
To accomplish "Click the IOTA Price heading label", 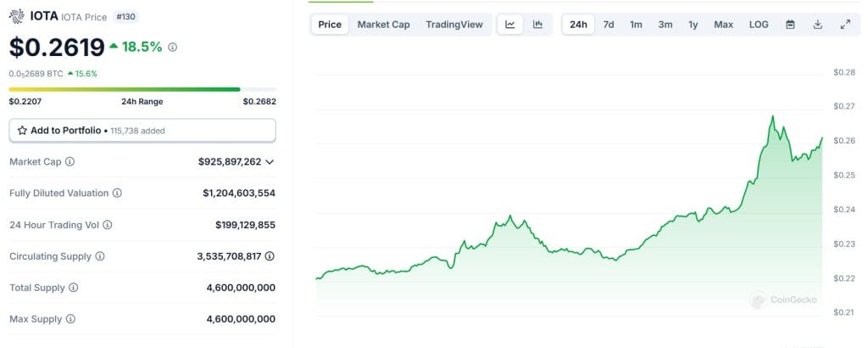I will coord(84,17).
